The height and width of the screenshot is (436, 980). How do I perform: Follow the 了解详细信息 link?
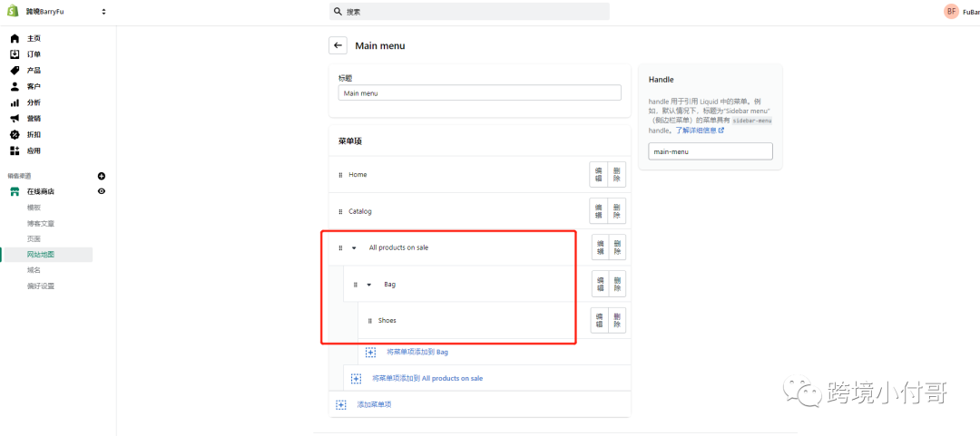700,131
